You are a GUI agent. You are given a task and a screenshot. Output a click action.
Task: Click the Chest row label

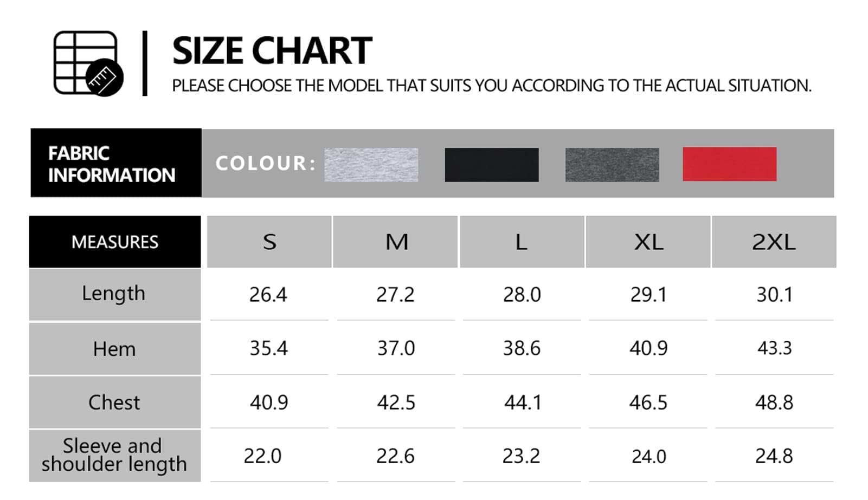tap(115, 402)
